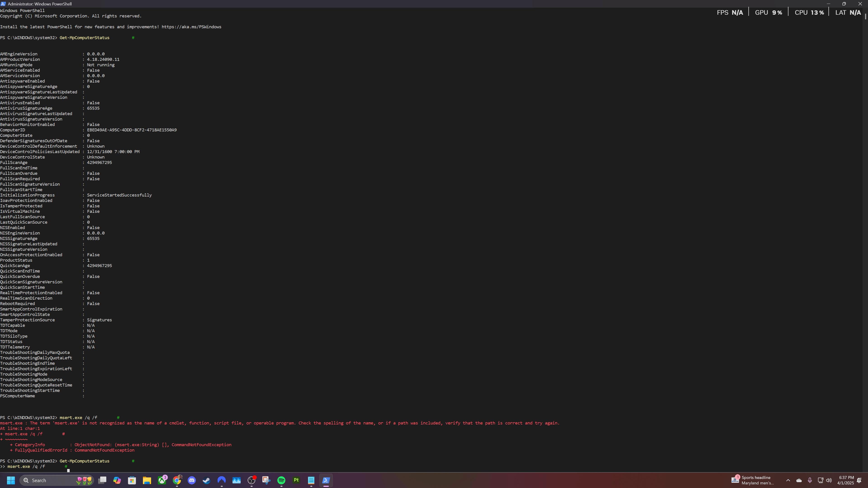Image resolution: width=868 pixels, height=488 pixels.
Task: Open network settings from the tray
Action: click(x=821, y=480)
